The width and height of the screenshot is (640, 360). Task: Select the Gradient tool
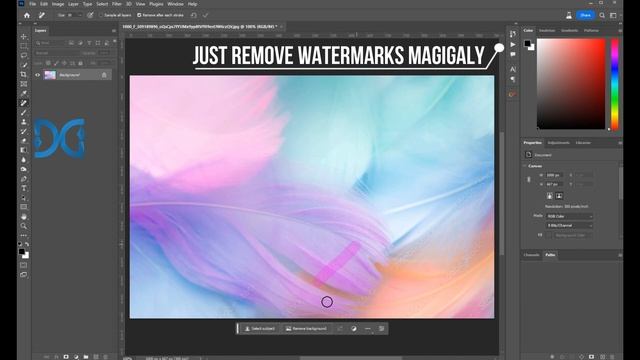coord(24,150)
